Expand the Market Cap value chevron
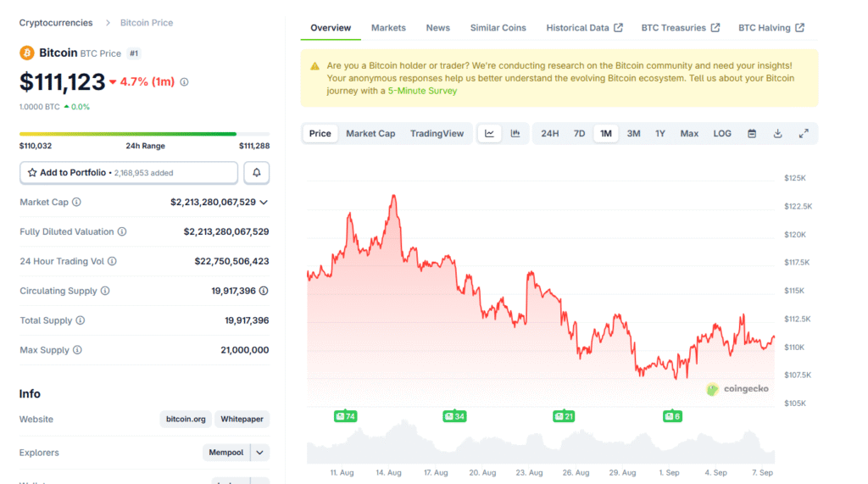This screenshot has width=868, height=484. click(264, 202)
